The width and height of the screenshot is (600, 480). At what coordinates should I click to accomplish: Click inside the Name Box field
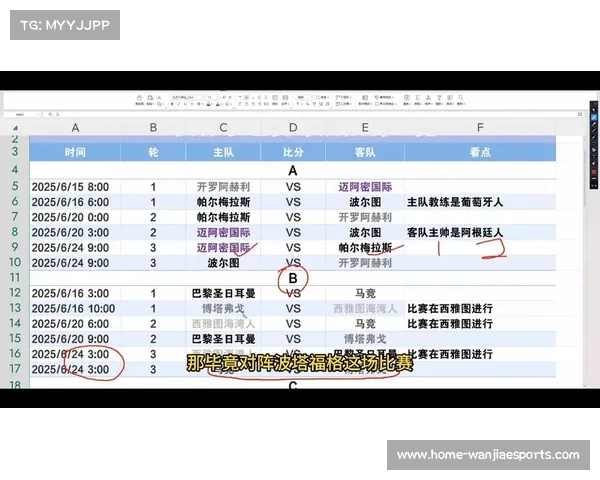20,114
